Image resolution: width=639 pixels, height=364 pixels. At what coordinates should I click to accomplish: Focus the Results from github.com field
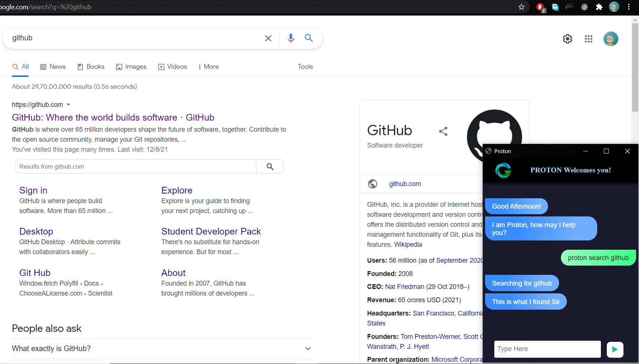point(136,166)
